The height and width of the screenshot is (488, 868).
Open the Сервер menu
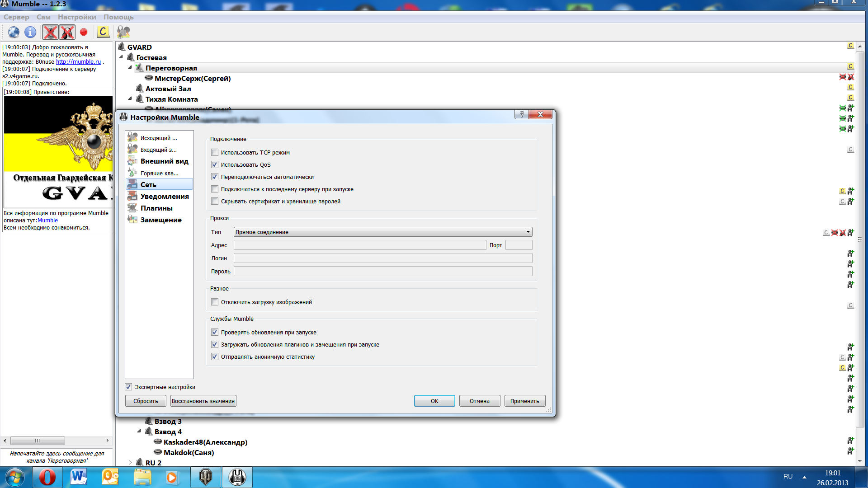(x=16, y=17)
